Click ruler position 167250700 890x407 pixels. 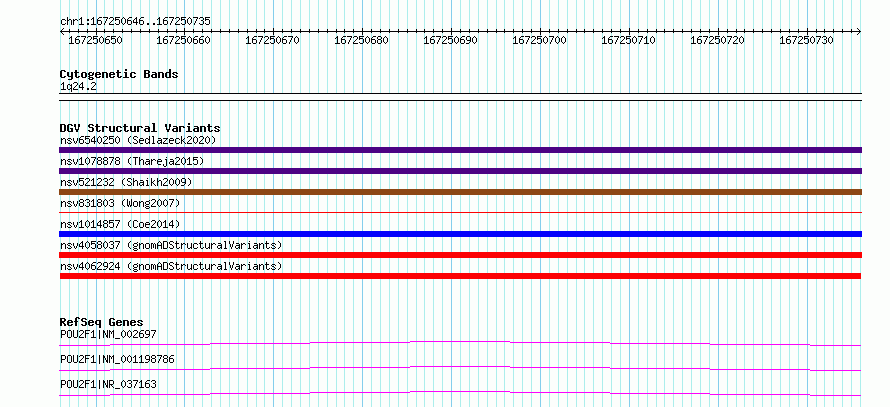[x=539, y=40]
